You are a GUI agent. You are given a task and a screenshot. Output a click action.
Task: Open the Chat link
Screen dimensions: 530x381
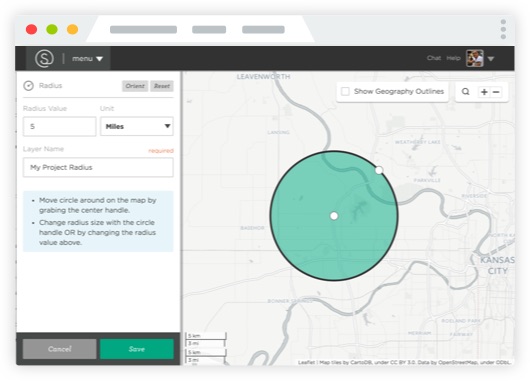pos(434,58)
